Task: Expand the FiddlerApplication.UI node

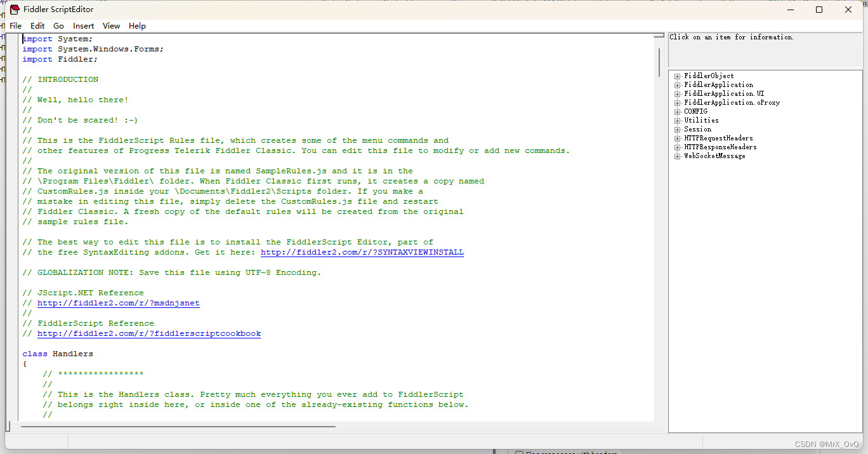Action: [678, 94]
